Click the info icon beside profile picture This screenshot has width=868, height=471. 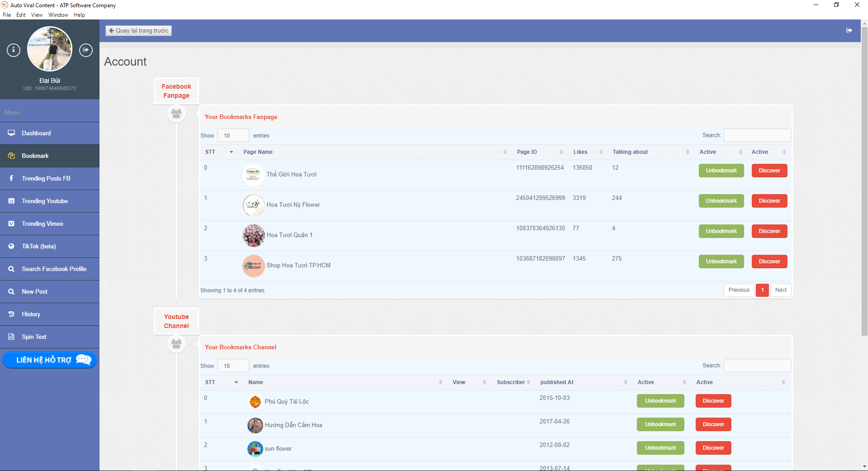(x=14, y=50)
